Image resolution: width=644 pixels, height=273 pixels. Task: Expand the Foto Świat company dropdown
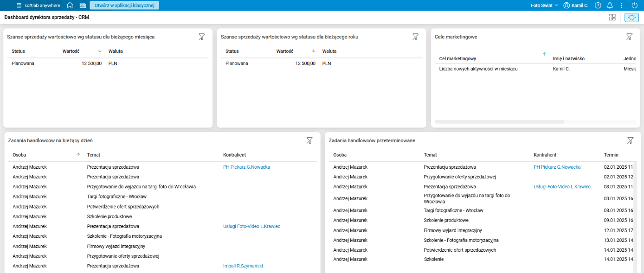545,6
